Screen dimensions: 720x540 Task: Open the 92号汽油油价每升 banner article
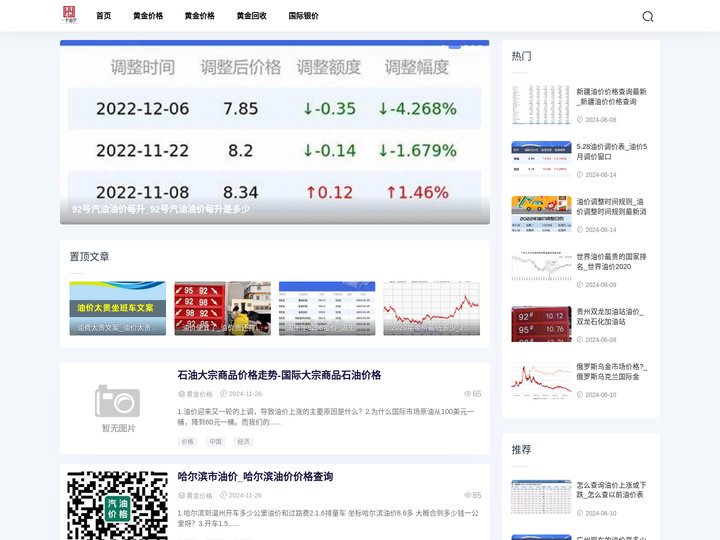point(275,132)
